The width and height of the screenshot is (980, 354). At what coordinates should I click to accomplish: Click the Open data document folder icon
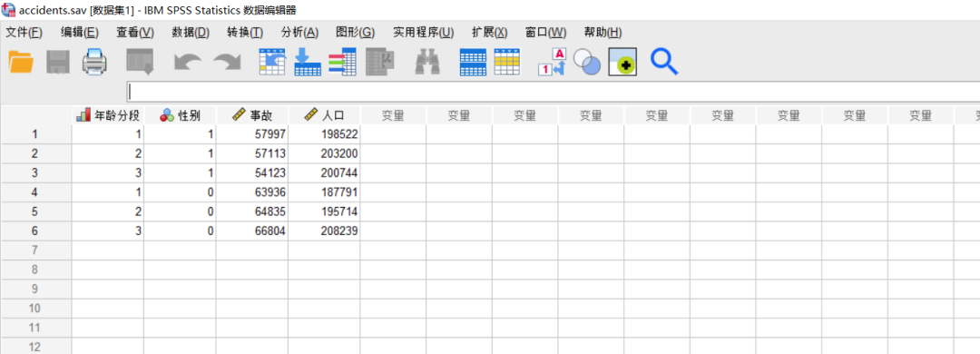[x=21, y=63]
